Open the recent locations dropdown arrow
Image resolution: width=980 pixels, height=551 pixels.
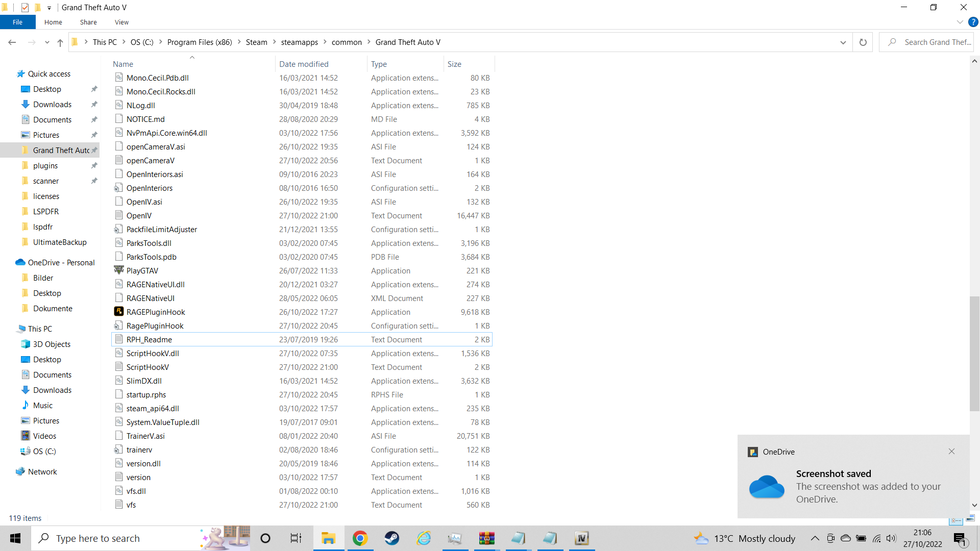pos(47,42)
